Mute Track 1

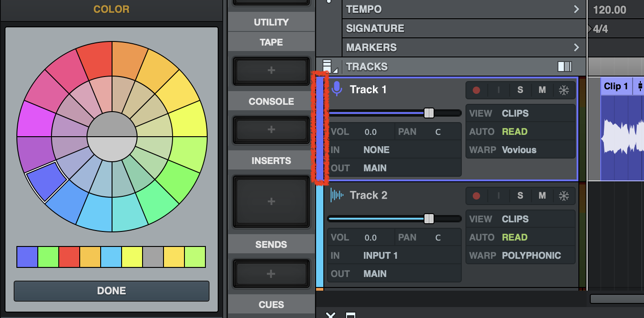click(x=542, y=90)
